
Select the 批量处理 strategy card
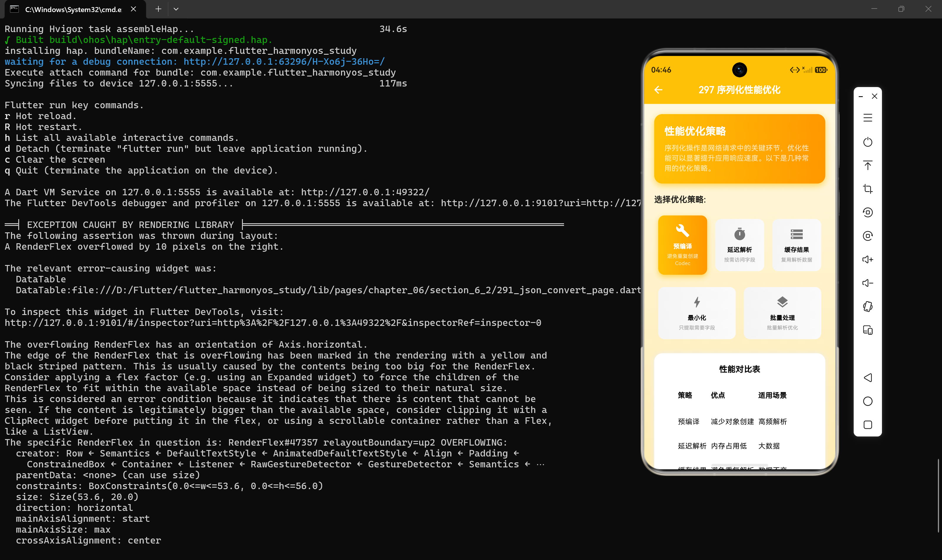[x=782, y=313]
